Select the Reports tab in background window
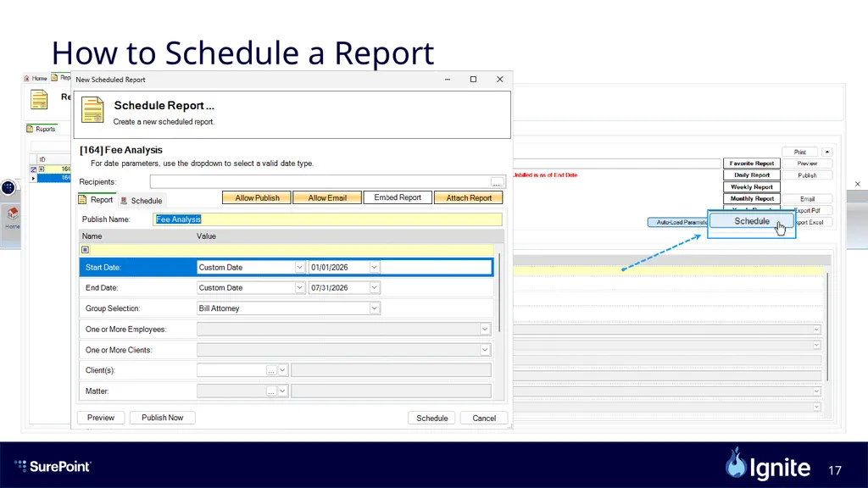Image resolution: width=868 pixels, height=488 pixels. pos(42,129)
